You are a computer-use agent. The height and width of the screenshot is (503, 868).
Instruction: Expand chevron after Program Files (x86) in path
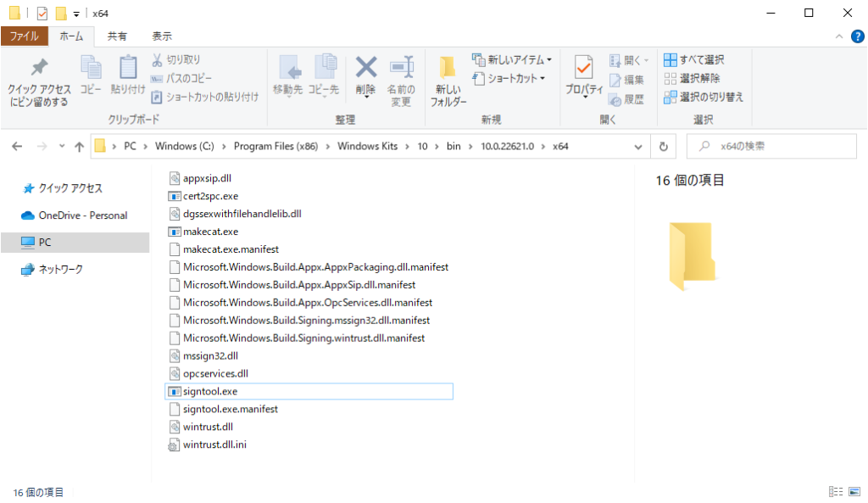tap(328, 146)
